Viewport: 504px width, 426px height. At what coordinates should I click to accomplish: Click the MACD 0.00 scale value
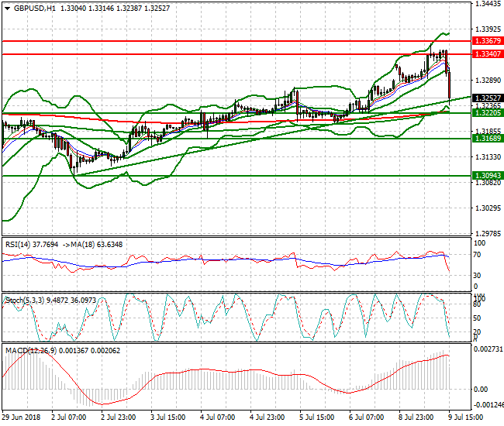(481, 389)
